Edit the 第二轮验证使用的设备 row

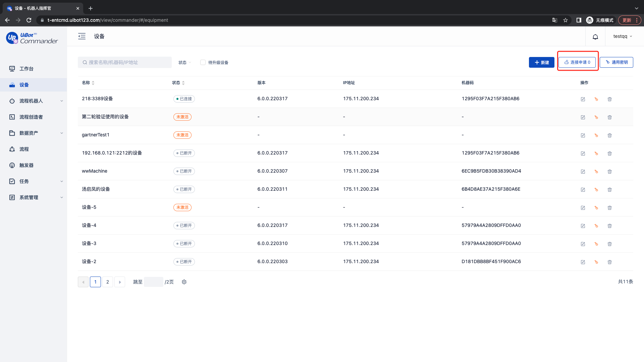pos(583,117)
